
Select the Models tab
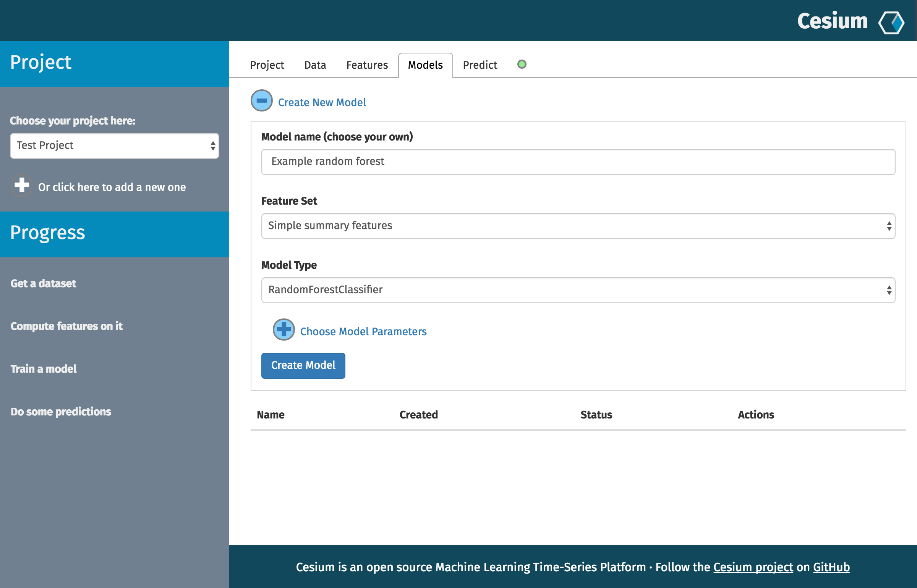[425, 65]
